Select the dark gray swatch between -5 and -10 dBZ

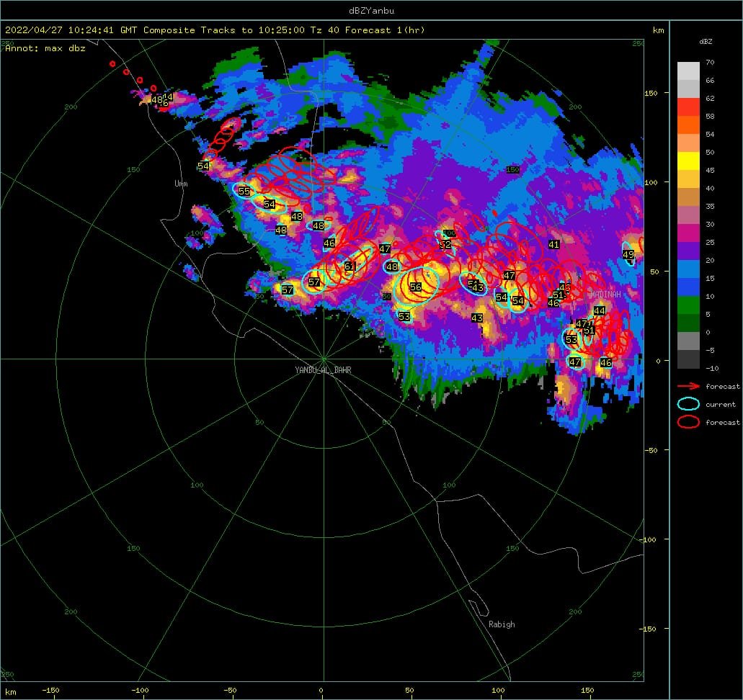coord(688,359)
